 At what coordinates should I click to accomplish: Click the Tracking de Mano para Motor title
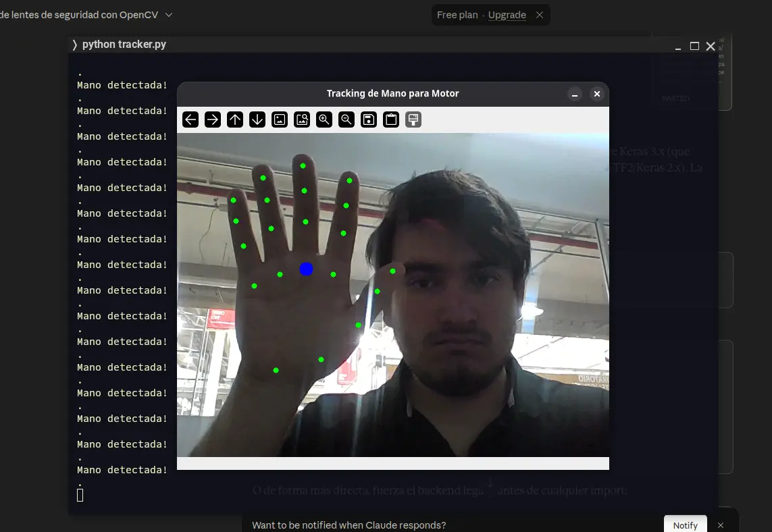pyautogui.click(x=393, y=94)
